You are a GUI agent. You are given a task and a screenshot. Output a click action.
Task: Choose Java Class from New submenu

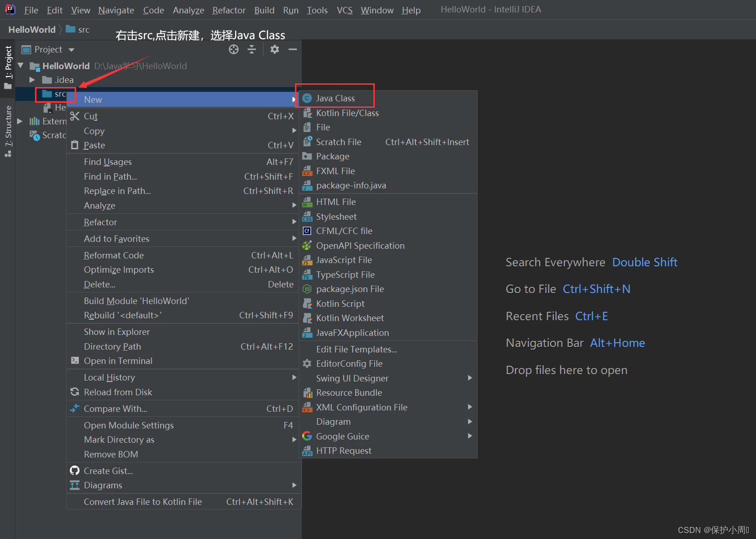tap(388, 98)
